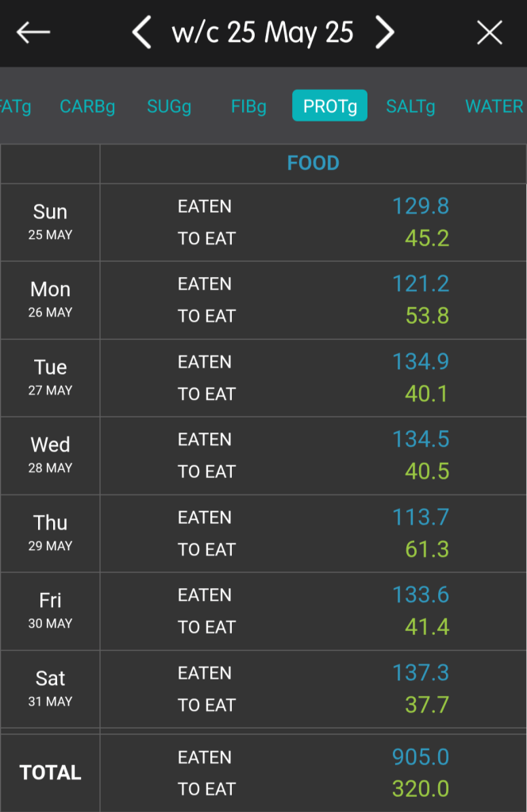Select the highlighted PROTg tab
The height and width of the screenshot is (812, 527).
pos(329,106)
